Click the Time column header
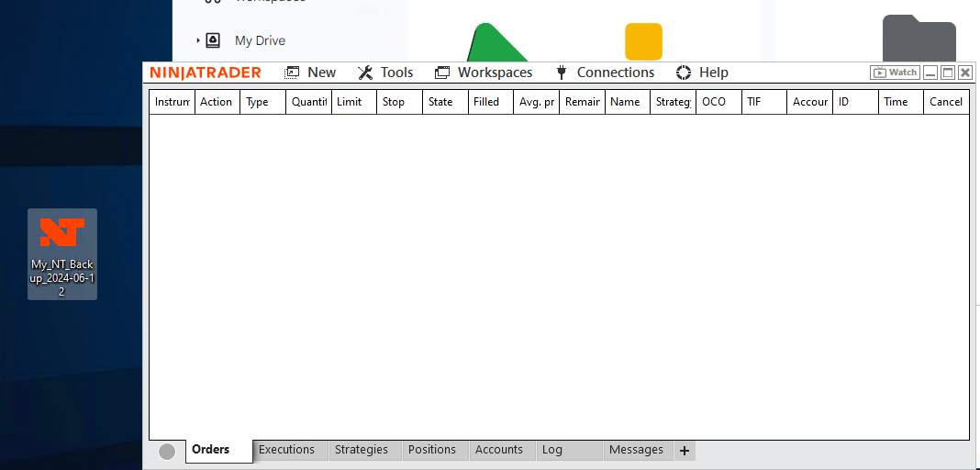 coord(896,102)
